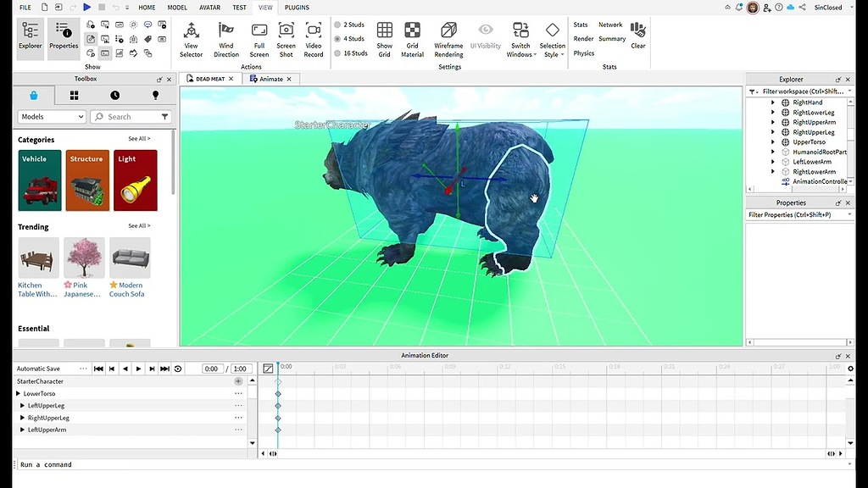Clear the Stats display
Viewport: 868px width, 488px height.
[638, 38]
